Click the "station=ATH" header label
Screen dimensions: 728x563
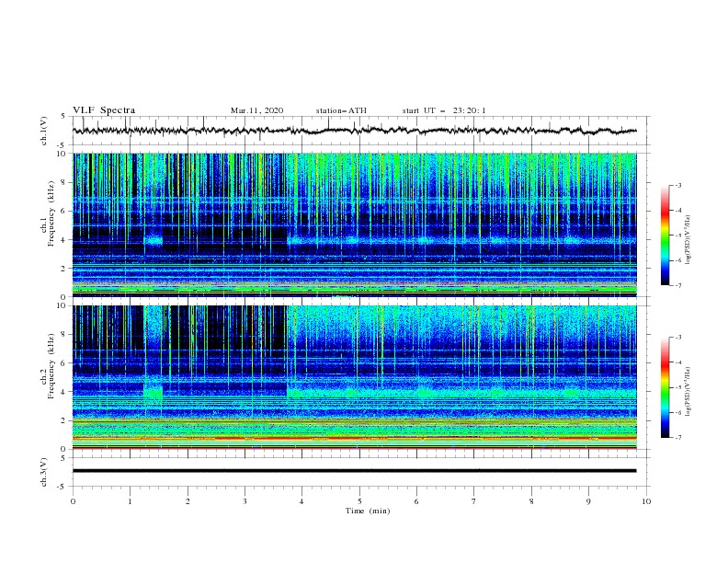click(341, 110)
